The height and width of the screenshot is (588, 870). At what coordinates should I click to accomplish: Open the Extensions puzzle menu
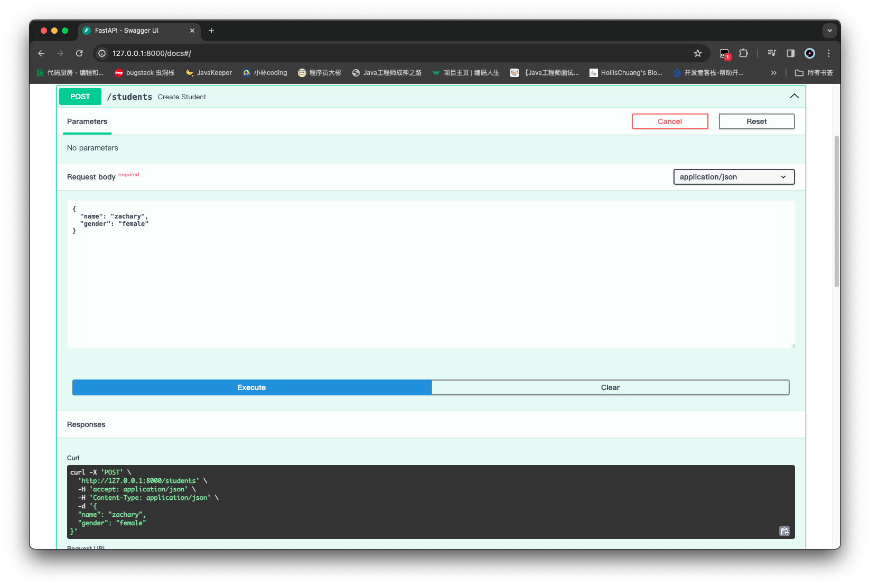pos(744,53)
